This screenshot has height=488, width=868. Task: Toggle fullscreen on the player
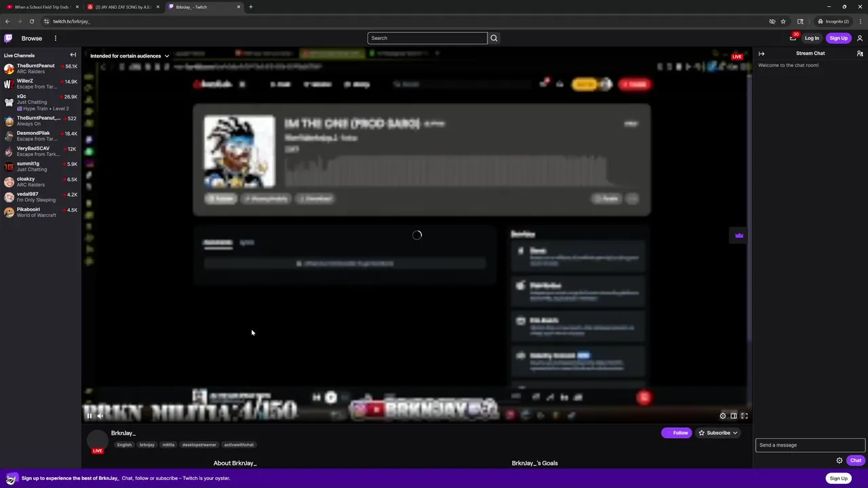click(744, 415)
